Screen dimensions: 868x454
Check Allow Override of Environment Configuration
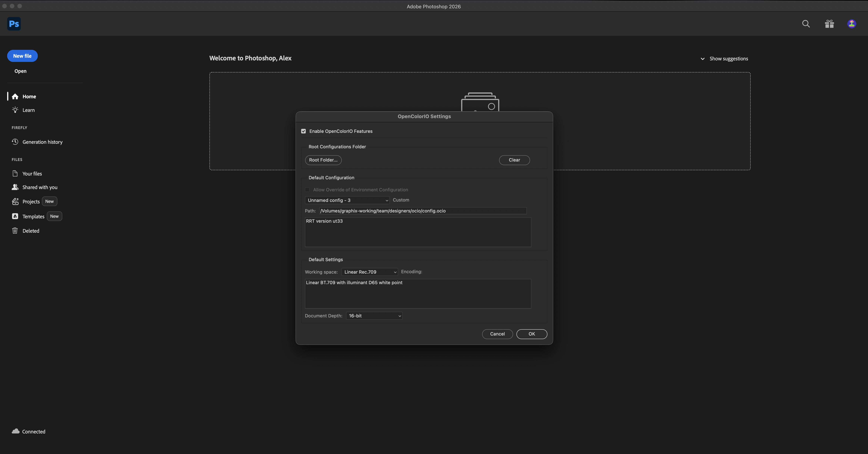307,190
